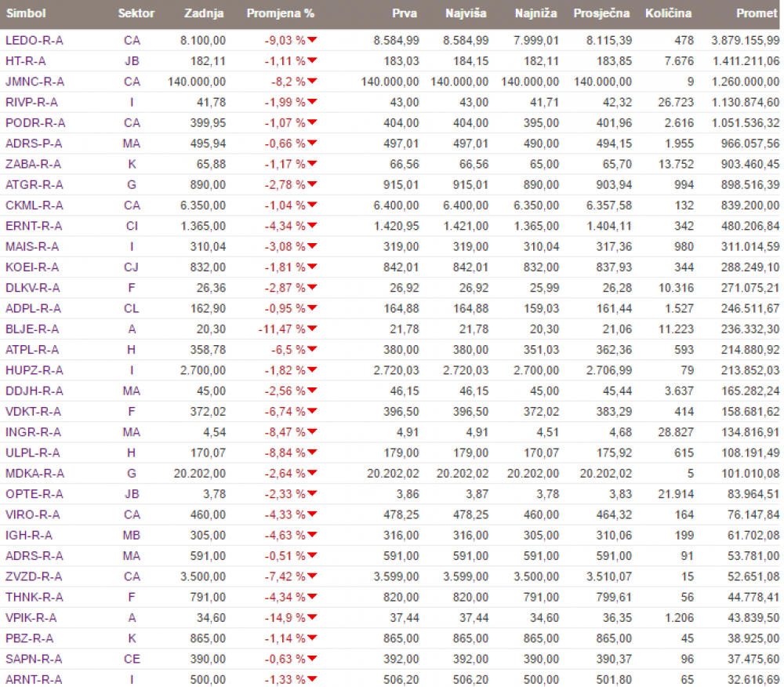Open the ZABA-R-A stock link
784x687 pixels.
point(33,164)
